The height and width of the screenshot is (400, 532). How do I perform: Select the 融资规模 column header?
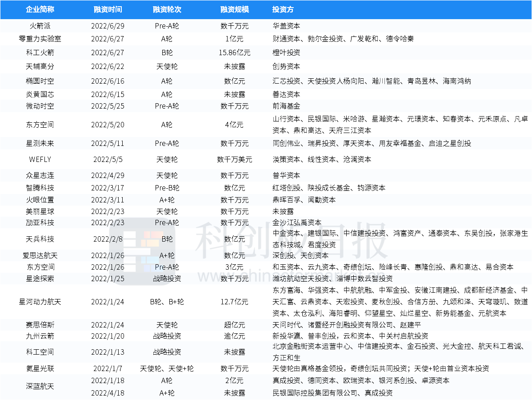tap(234, 9)
